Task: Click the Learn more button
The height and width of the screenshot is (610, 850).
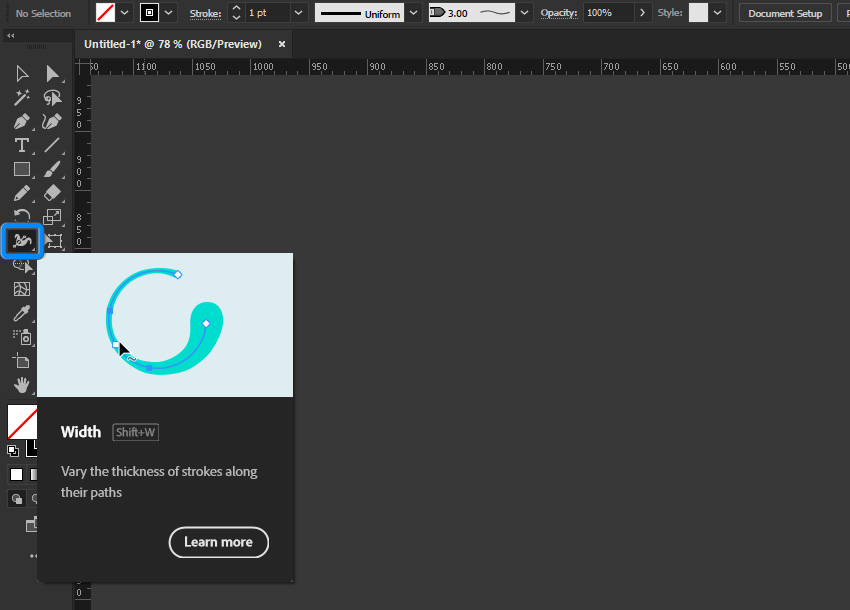Action: (218, 542)
